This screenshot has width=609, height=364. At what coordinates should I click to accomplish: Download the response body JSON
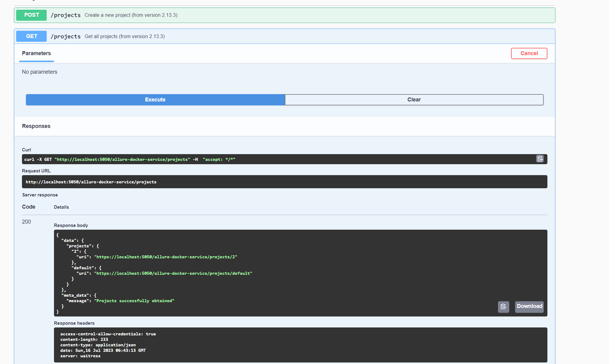tap(529, 307)
